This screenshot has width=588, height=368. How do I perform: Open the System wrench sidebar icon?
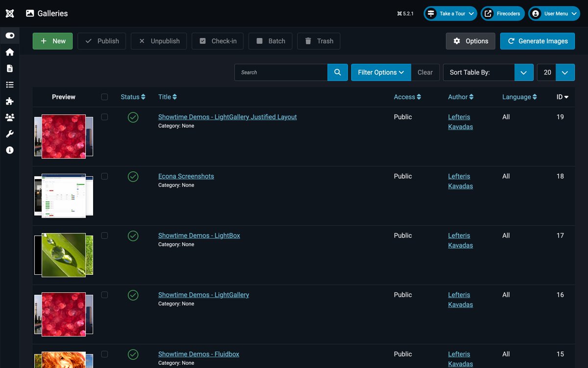[10, 134]
